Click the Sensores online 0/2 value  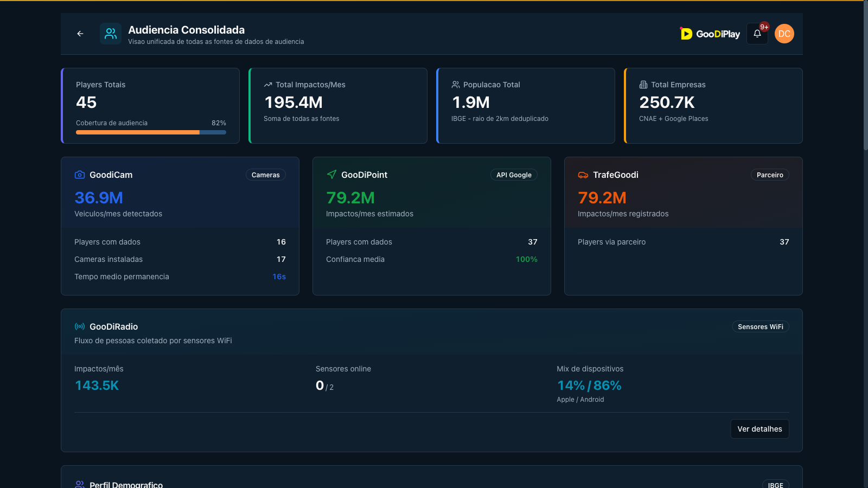324,386
